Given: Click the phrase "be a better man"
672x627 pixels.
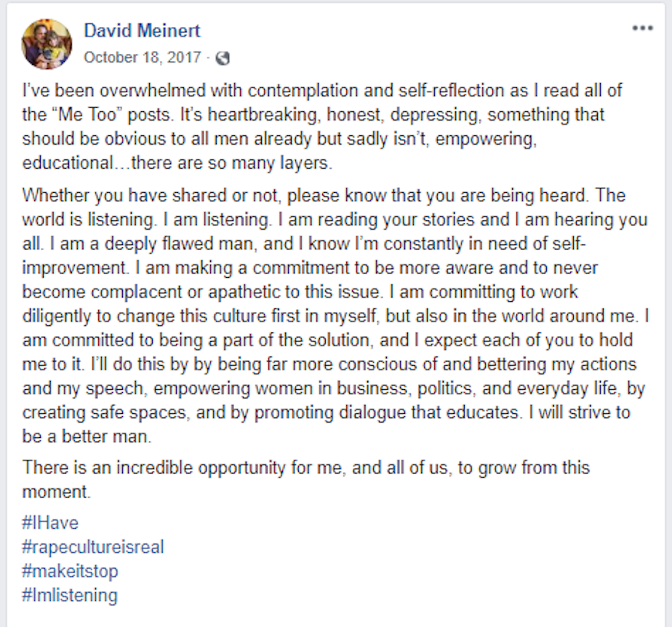Looking at the screenshot, I should coord(86,436).
